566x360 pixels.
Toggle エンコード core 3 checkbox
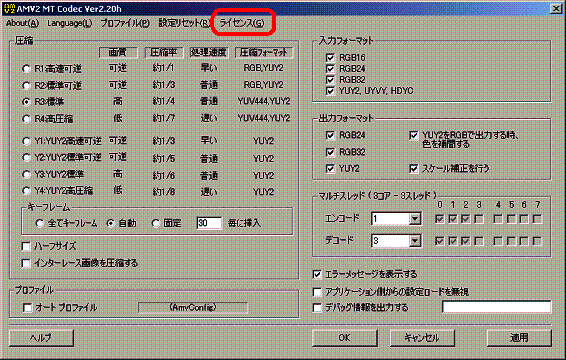tap(479, 219)
